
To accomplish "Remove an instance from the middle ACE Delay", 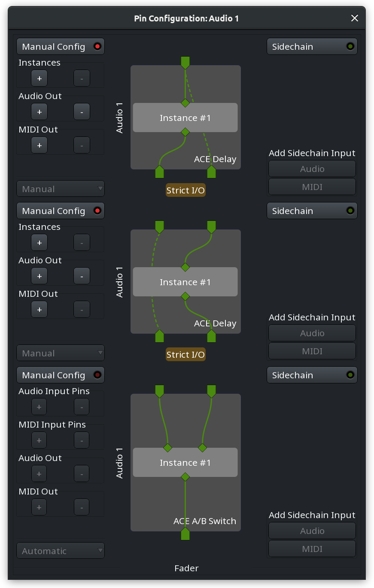I will 82,243.
